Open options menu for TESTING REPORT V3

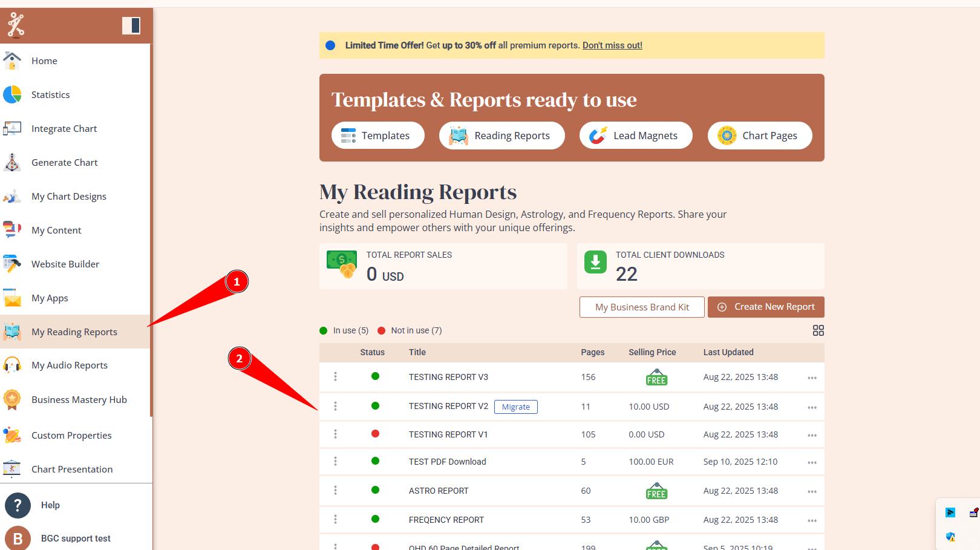[812, 378]
